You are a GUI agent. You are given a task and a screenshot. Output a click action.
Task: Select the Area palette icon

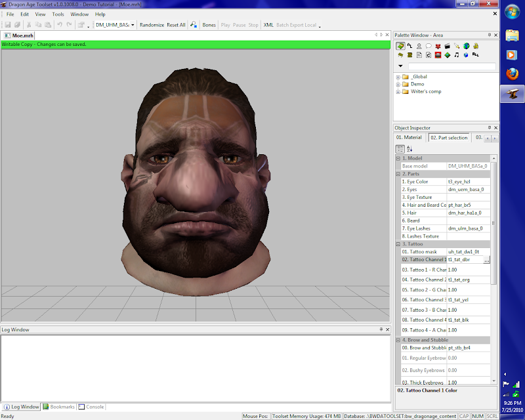tap(400, 46)
